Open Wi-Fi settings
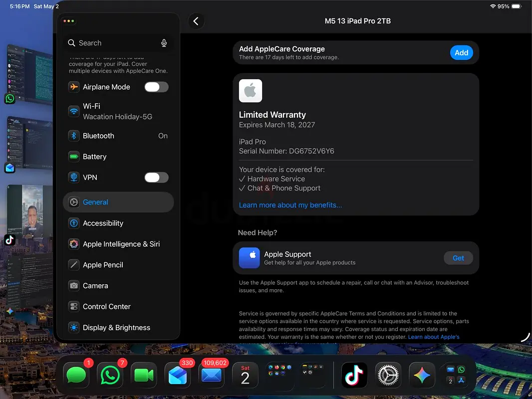This screenshot has height=399, width=532. tap(118, 111)
